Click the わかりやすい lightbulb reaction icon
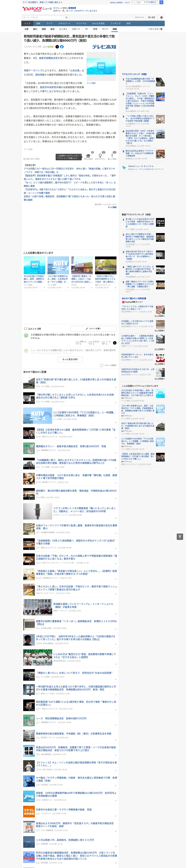Image resolution: width=186 pixels, height=868 pixels. 100,156
